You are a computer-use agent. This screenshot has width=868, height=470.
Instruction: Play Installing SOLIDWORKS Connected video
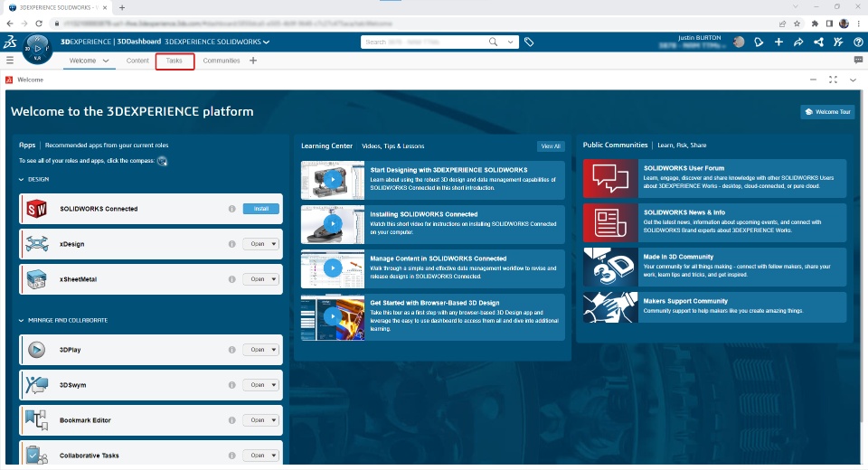click(x=333, y=224)
